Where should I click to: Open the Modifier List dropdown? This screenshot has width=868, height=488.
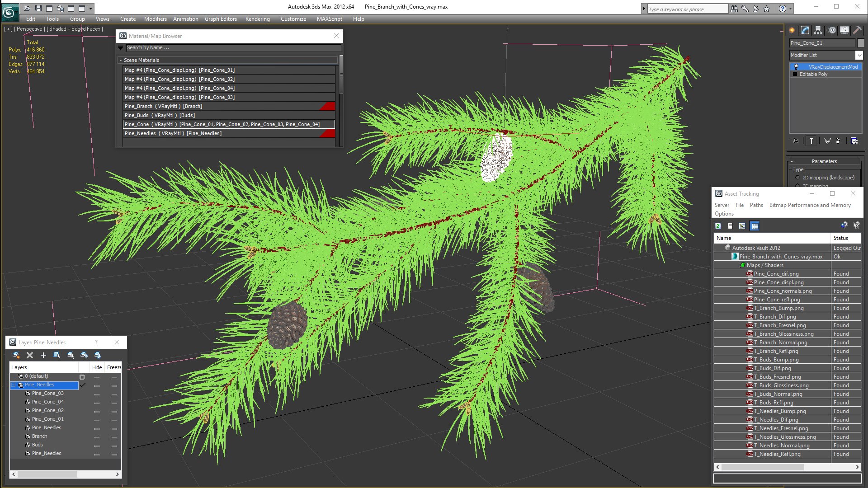pyautogui.click(x=859, y=55)
